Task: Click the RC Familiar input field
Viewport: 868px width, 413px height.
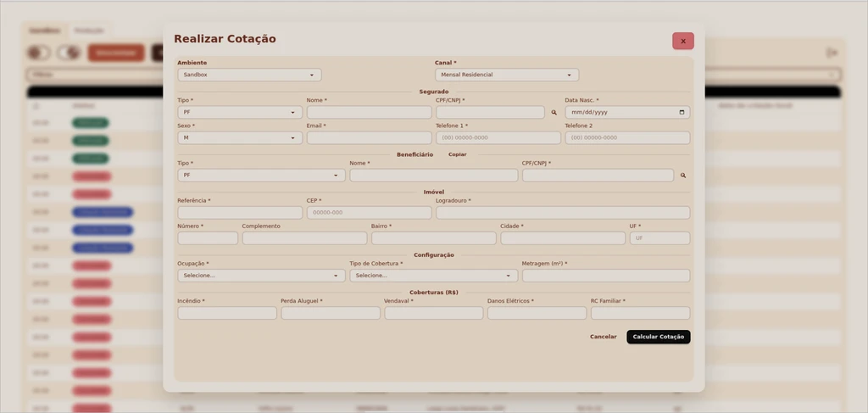Action: [x=641, y=313]
